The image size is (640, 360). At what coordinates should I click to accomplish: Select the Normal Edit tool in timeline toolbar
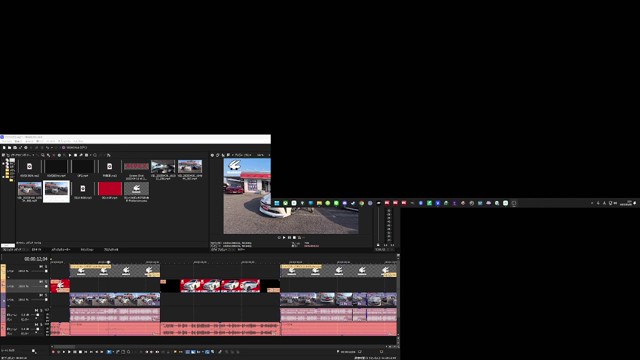(109, 352)
